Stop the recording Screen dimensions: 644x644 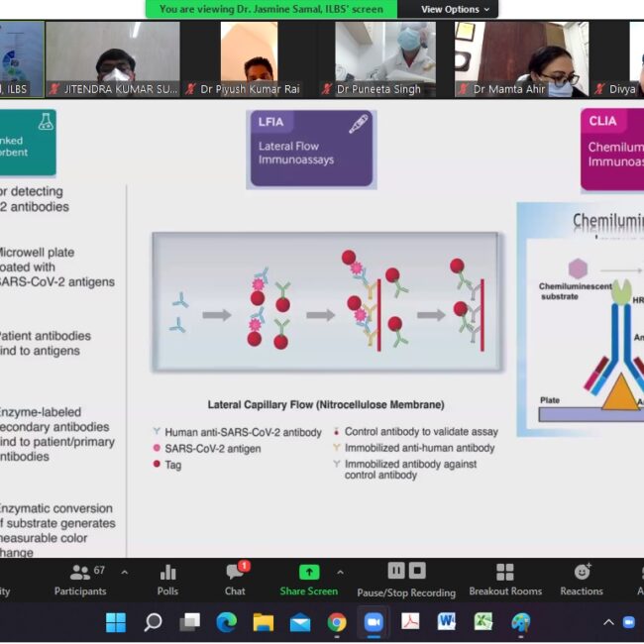click(417, 571)
